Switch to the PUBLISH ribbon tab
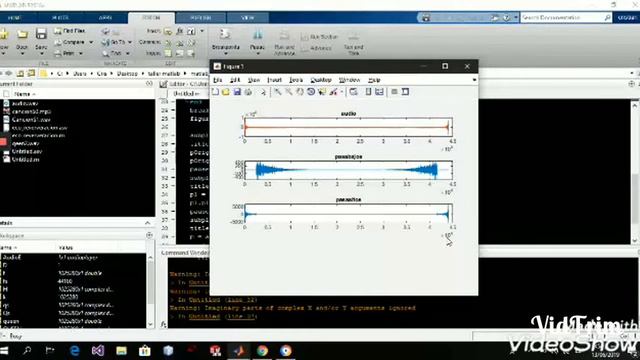 [200, 18]
